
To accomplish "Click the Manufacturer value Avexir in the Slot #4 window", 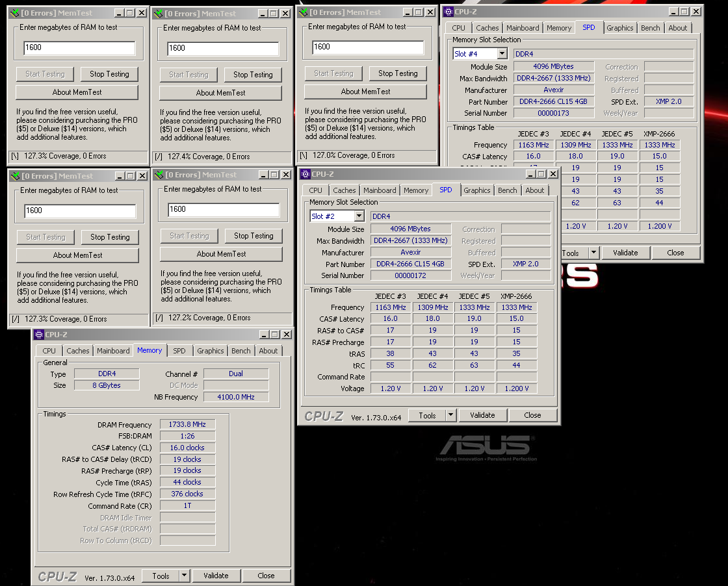I will point(553,90).
